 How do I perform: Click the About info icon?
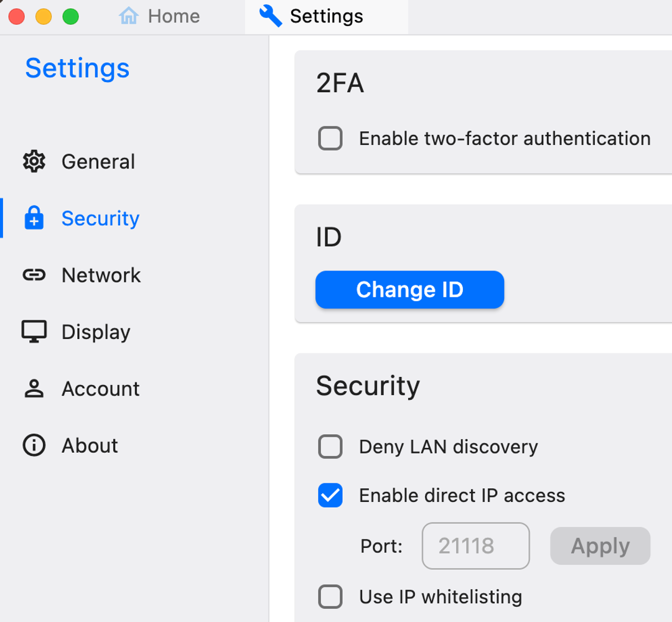pos(34,445)
